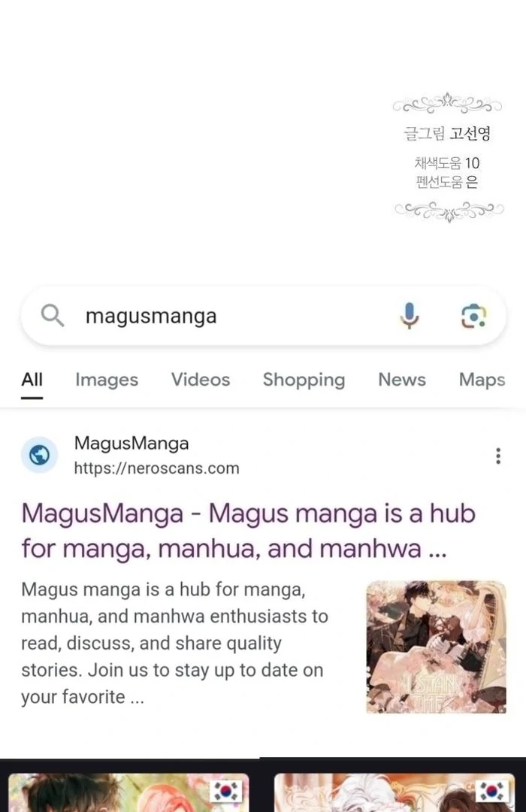Click the MagusManga site name
Screen dimensions: 526x812
pyautogui.click(x=131, y=444)
